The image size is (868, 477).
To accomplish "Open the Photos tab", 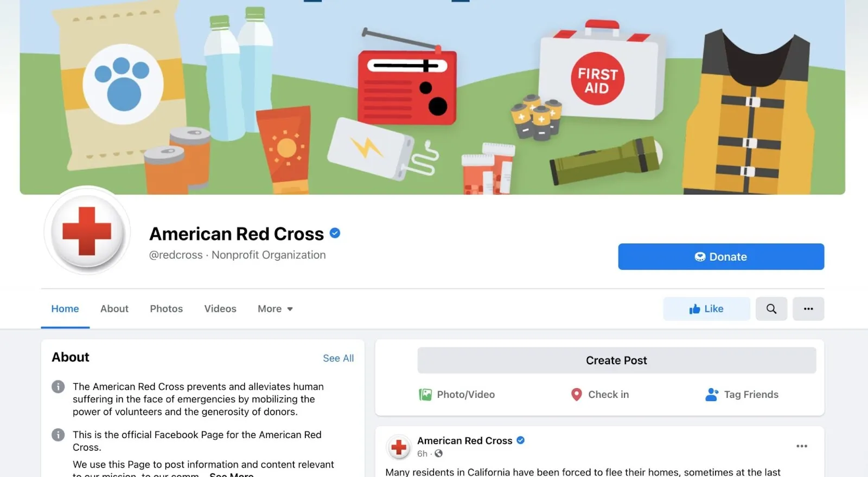I will (166, 309).
